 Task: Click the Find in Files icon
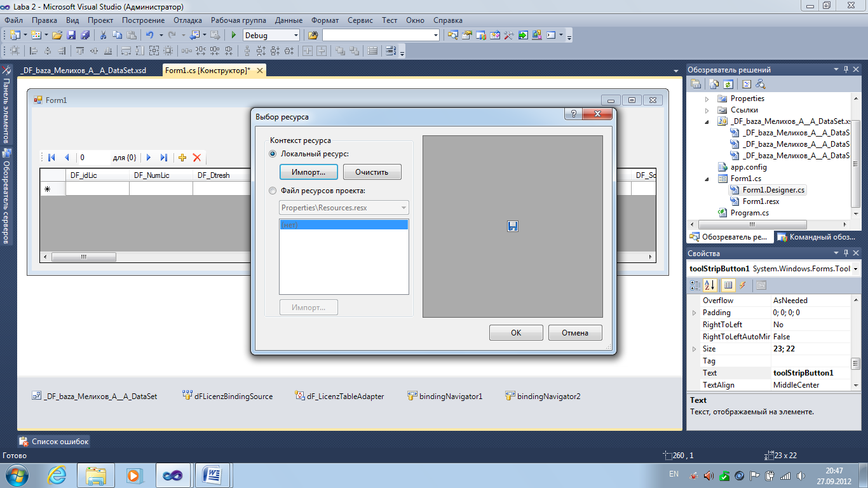coord(313,36)
